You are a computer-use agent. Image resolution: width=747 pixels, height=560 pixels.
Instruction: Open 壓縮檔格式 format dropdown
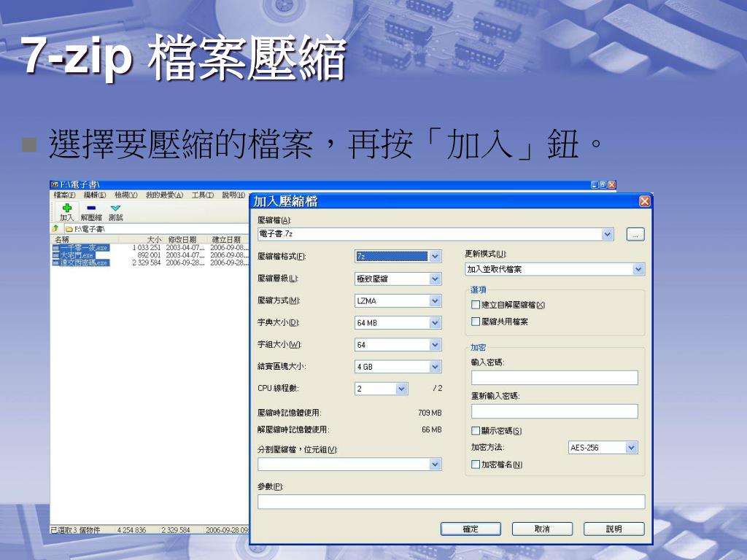[435, 256]
